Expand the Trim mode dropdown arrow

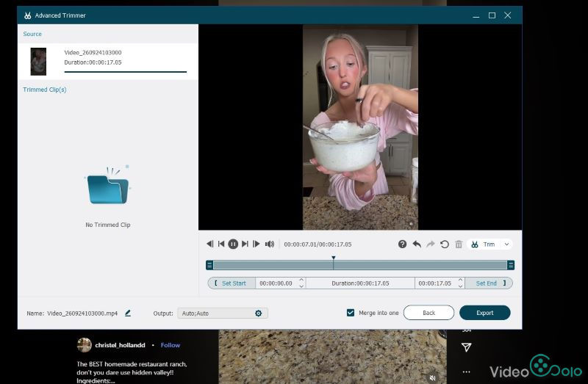506,244
